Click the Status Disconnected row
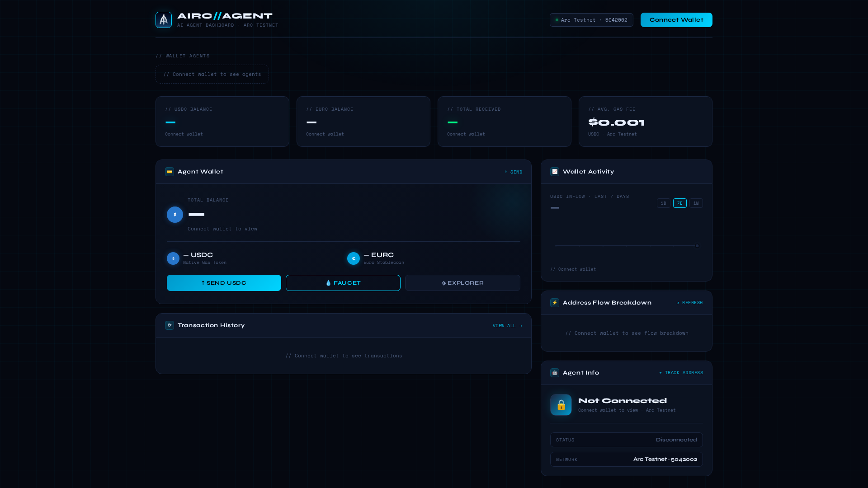 pos(627,440)
